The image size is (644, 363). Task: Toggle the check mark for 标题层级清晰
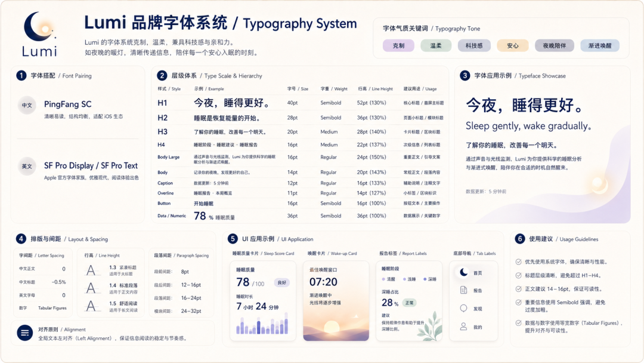click(518, 275)
